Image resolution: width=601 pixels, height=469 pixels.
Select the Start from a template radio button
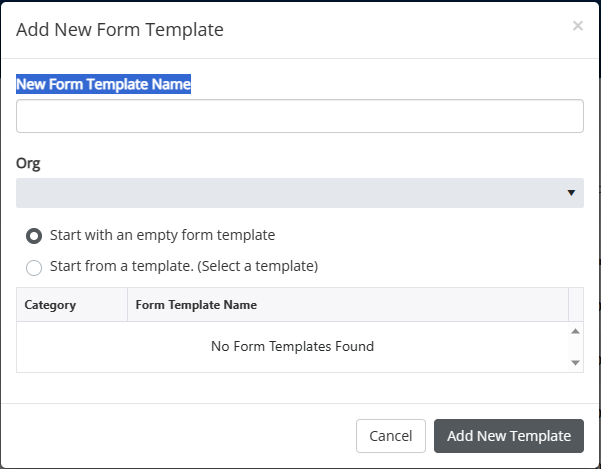pos(34,267)
